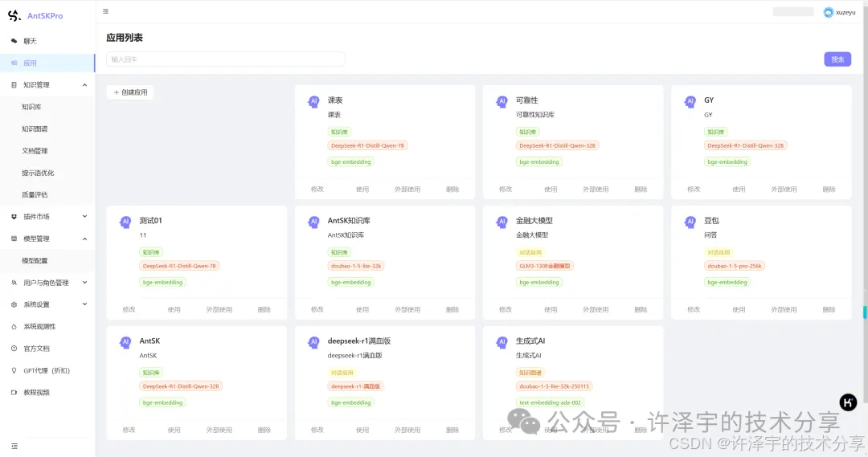Screen dimensions: 868x457
Task: Click the 知识图谱 tag on 生成式AI card
Action: (x=530, y=373)
